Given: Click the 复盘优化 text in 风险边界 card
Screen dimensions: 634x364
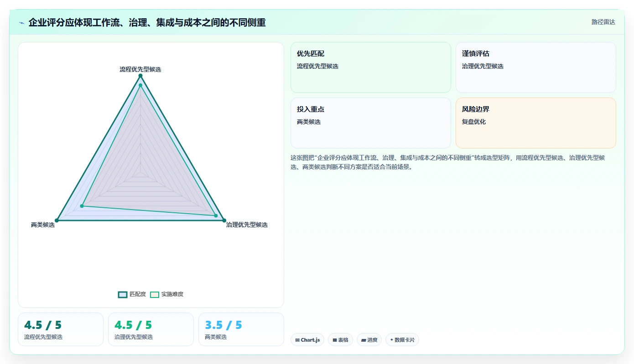Looking at the screenshot, I should (x=474, y=122).
